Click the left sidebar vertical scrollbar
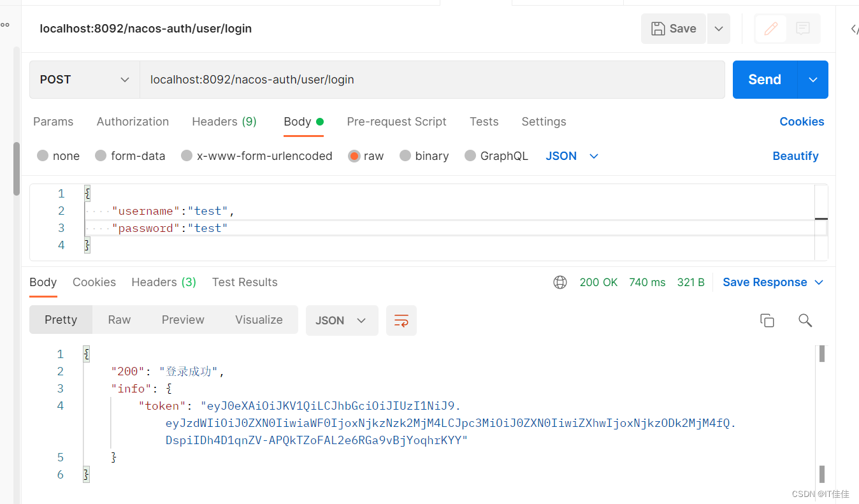Image resolution: width=859 pixels, height=504 pixels. (x=17, y=168)
